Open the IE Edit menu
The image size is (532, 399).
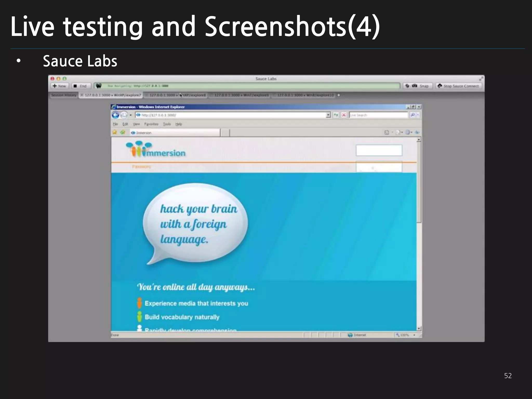click(125, 124)
